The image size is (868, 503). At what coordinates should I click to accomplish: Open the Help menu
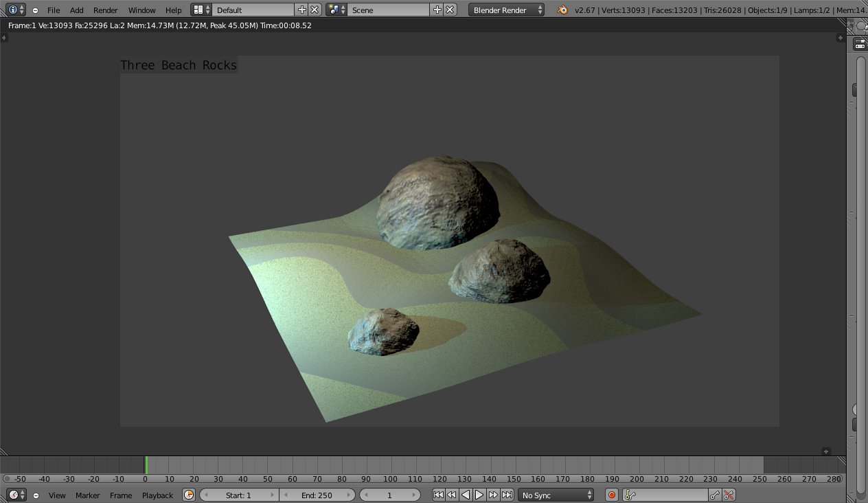(x=174, y=10)
